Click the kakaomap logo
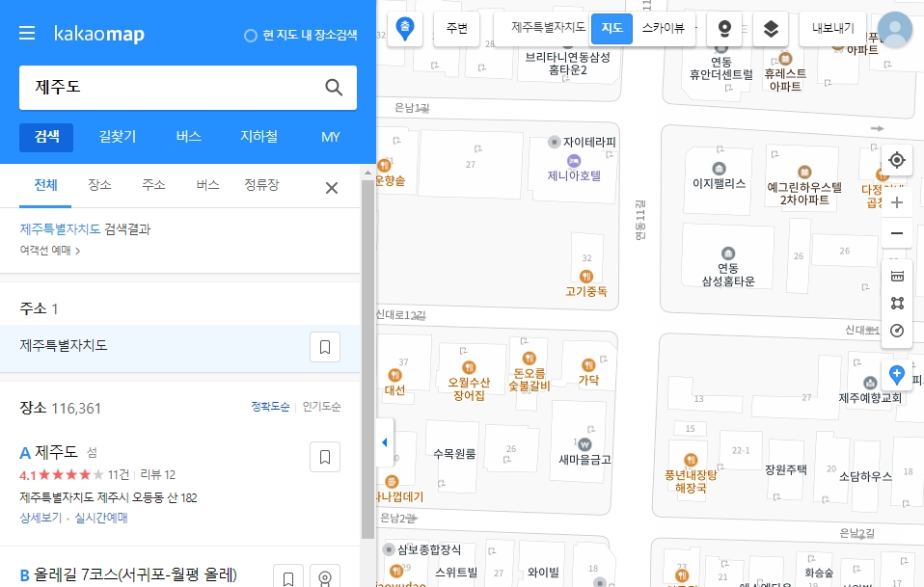The height and width of the screenshot is (587, 924). pyautogui.click(x=99, y=34)
